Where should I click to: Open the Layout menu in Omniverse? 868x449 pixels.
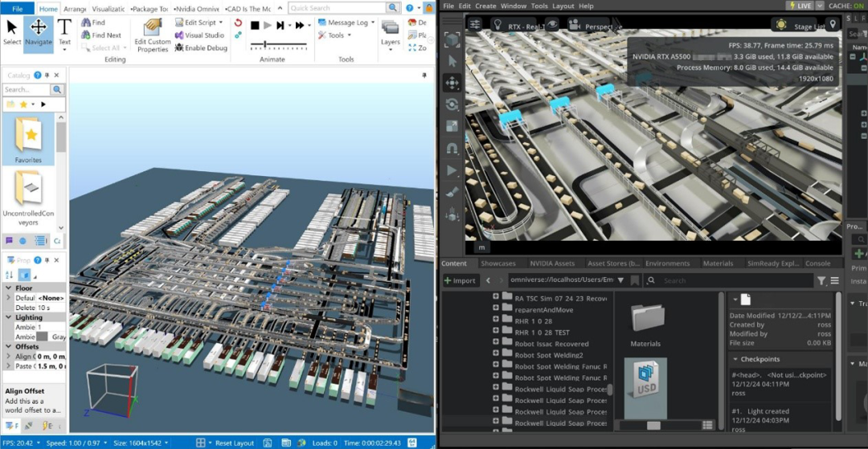coord(563,6)
